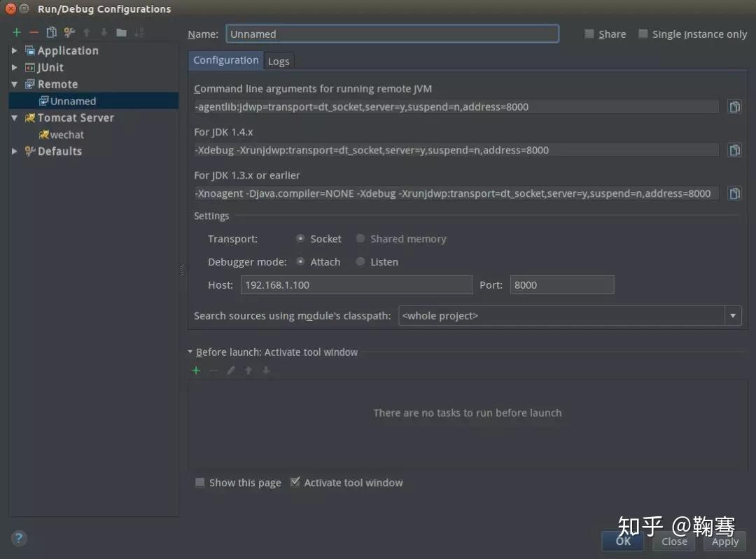Viewport: 756px width, 559px height.
Task: Add a Before Launch task
Action: click(196, 370)
